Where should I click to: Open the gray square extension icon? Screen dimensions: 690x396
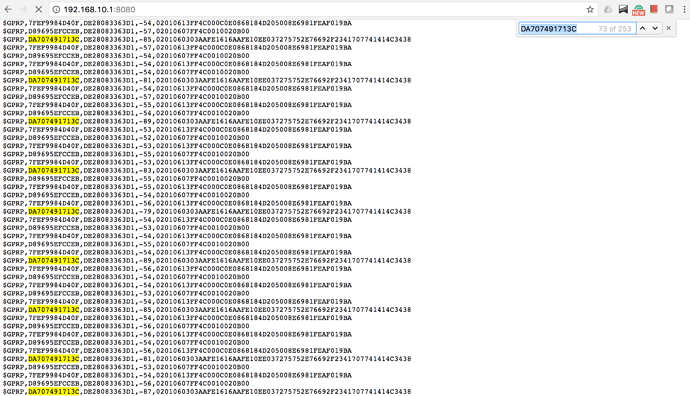click(669, 9)
